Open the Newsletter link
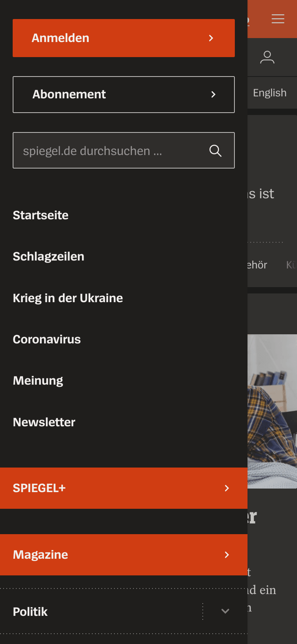The height and width of the screenshot is (644, 297). pos(44,422)
